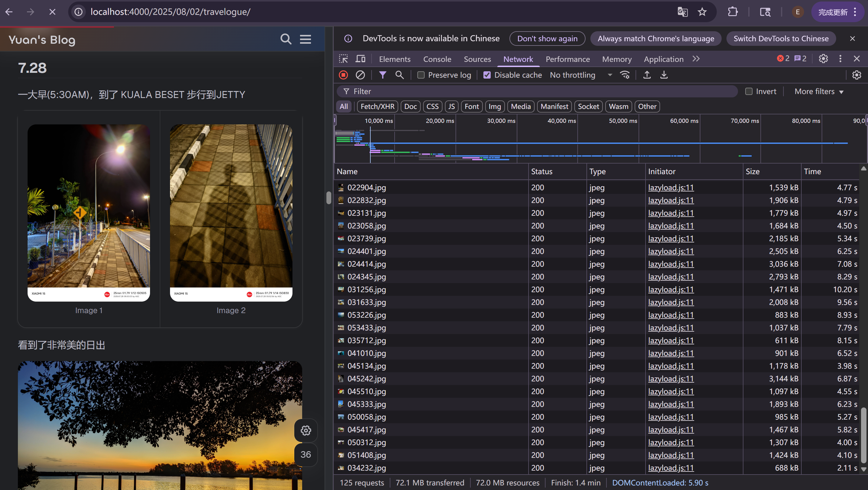
Task: Toggle device toolbar icon
Action: pyautogui.click(x=360, y=59)
